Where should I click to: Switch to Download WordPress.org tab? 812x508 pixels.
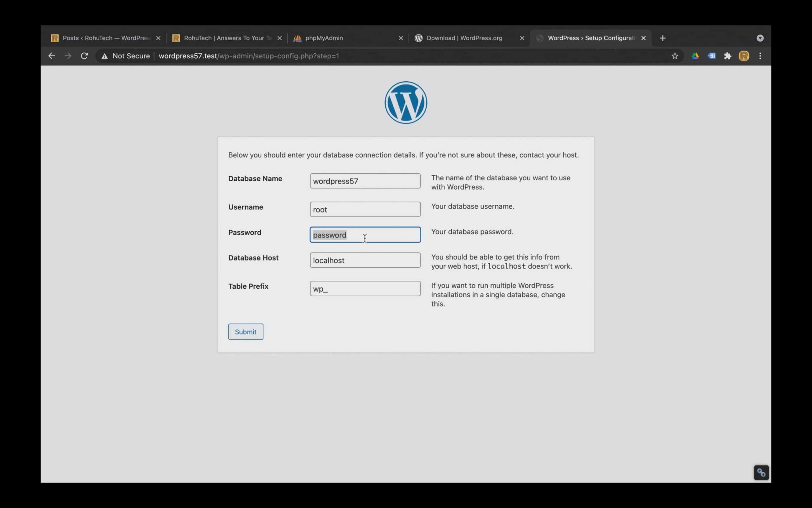(468, 38)
